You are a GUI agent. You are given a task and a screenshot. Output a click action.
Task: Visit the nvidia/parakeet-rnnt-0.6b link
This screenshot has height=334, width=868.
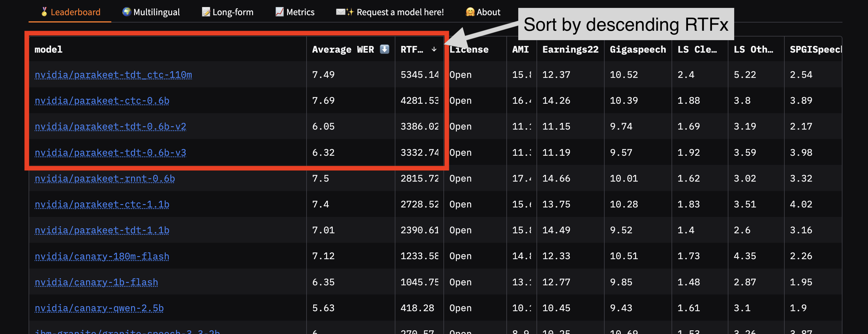click(x=104, y=178)
